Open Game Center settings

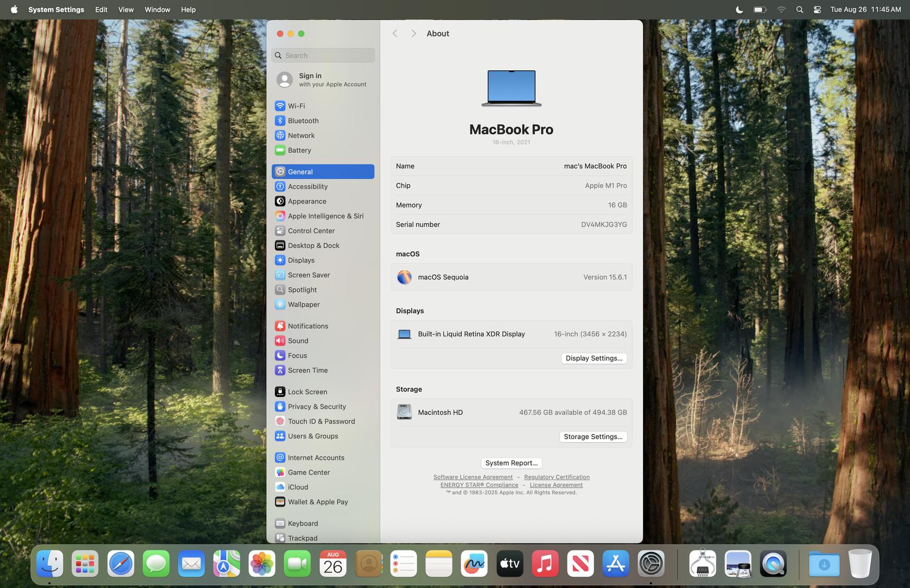pos(323,472)
